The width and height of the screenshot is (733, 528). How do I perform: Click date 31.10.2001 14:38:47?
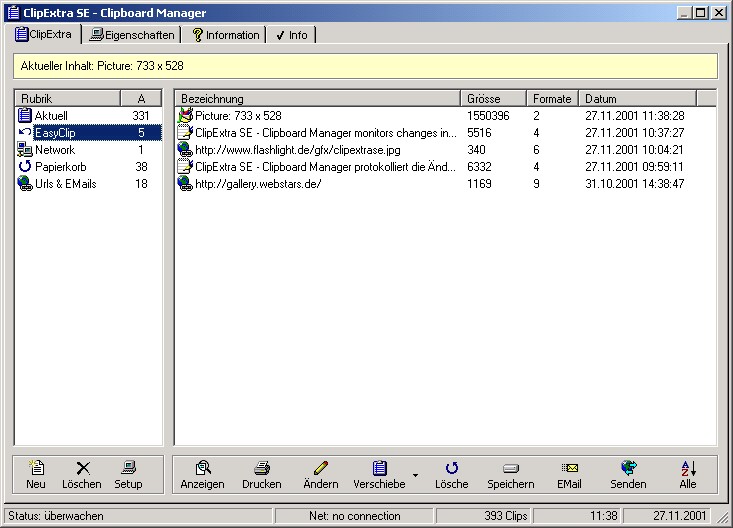(635, 184)
